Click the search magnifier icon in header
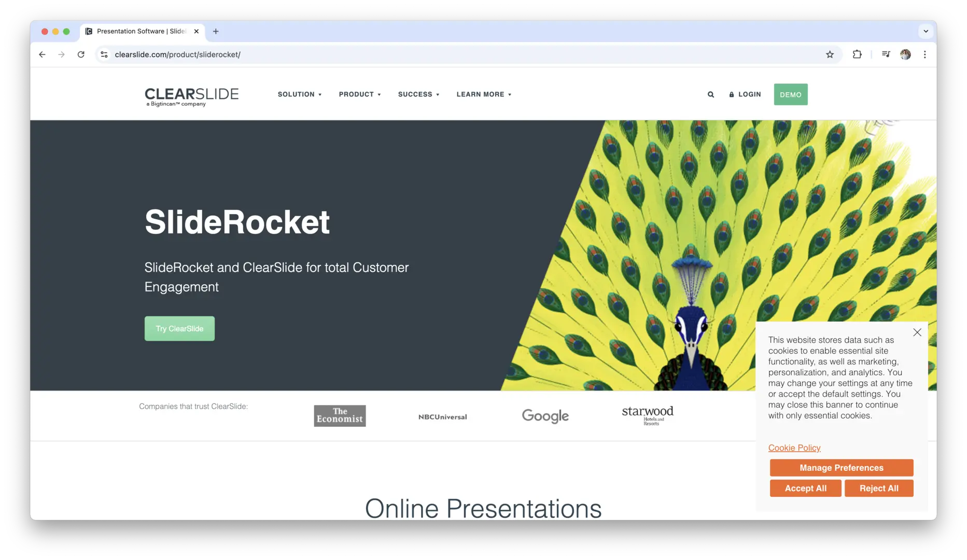 [x=711, y=94]
